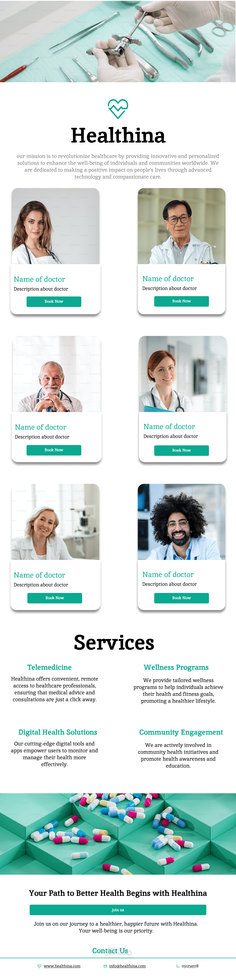
Task: Click the phone icon beside 031234578
Action: pos(178,966)
